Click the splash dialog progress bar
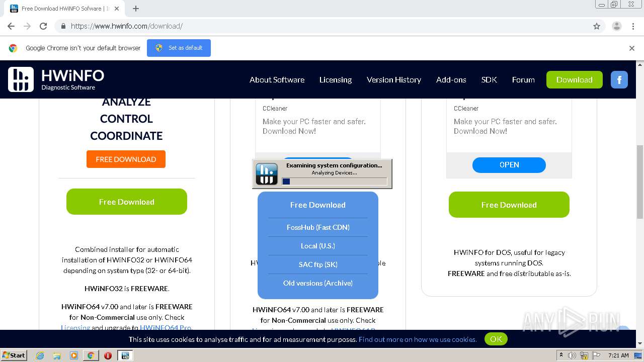 click(334, 181)
